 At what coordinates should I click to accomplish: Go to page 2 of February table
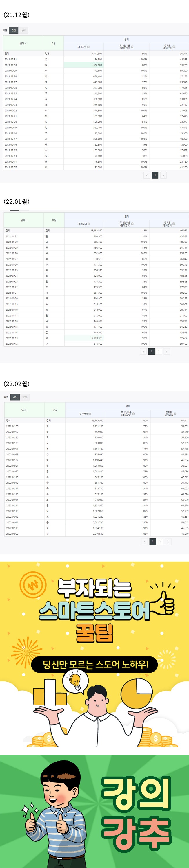point(160,542)
